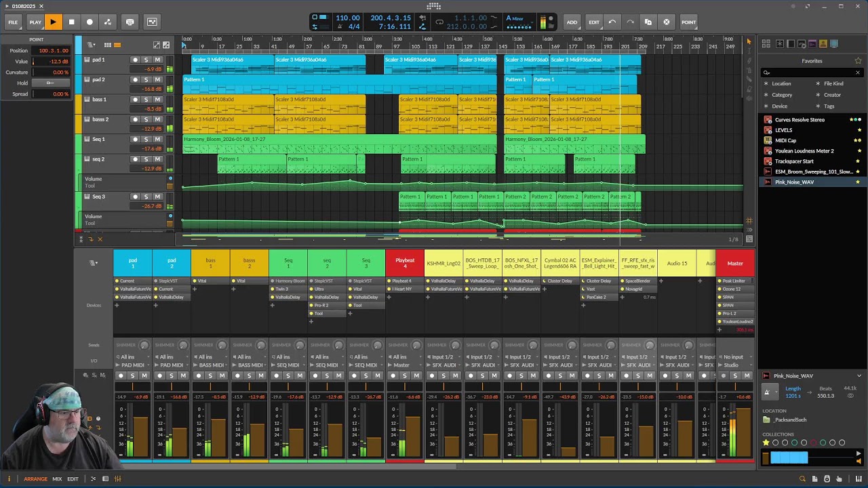Viewport: 868px width, 488px height.
Task: Open the POINT menu dropdown
Action: pyautogui.click(x=688, y=22)
